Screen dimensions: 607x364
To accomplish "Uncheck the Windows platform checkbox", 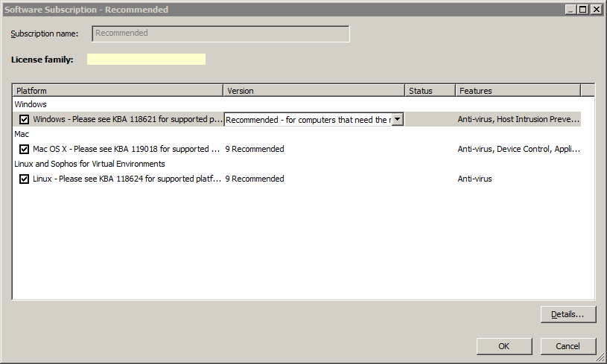I will point(24,120).
